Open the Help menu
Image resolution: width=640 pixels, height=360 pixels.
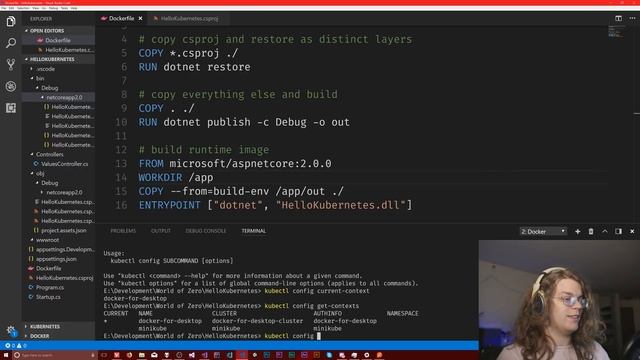click(74, 8)
